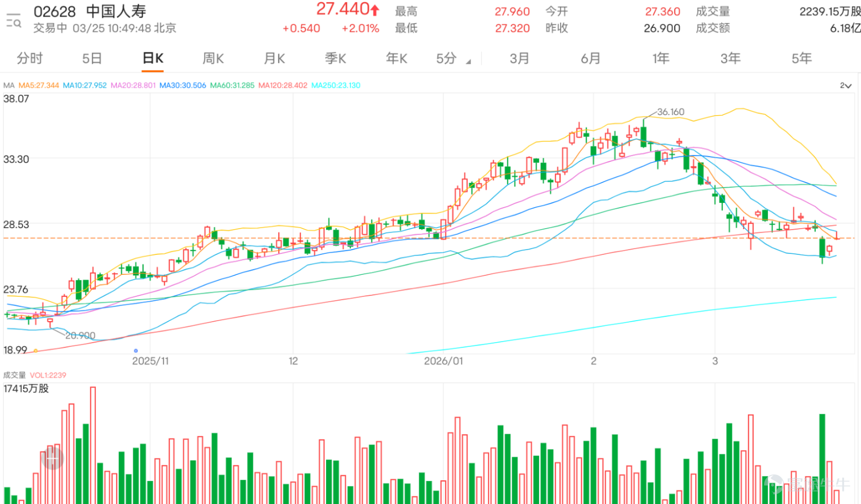
Task: Click the 2026/01 date axis label
Action: tap(443, 361)
